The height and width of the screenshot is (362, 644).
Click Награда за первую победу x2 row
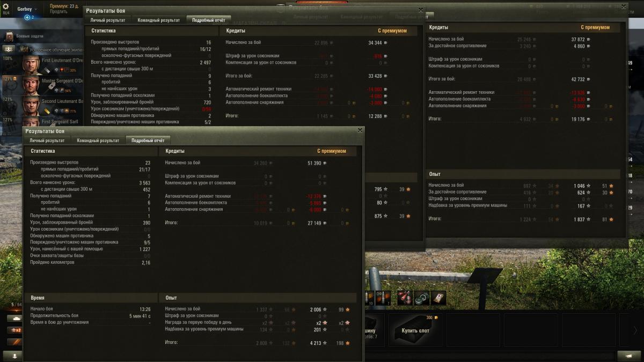(x=258, y=323)
